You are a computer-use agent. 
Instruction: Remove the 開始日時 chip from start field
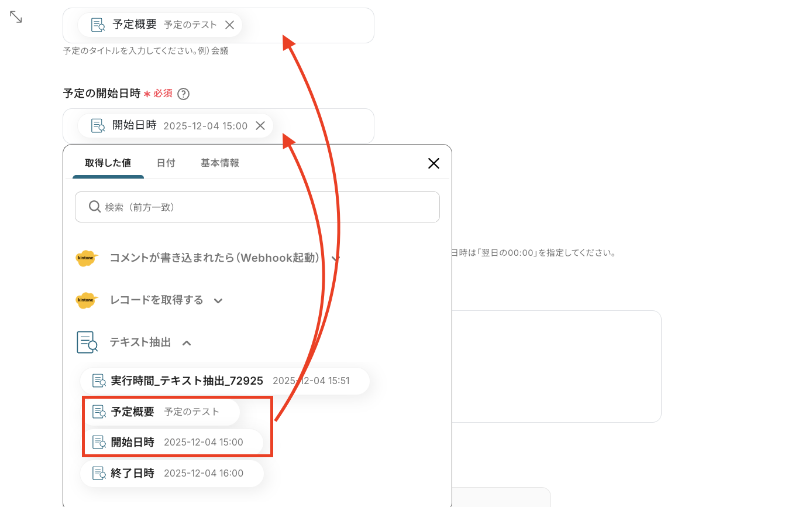coord(261,125)
